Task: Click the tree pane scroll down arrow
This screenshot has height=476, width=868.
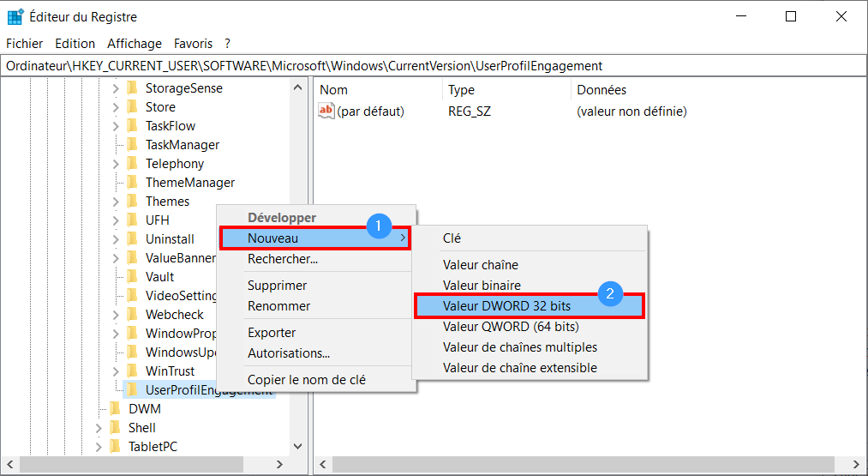Action: click(297, 446)
